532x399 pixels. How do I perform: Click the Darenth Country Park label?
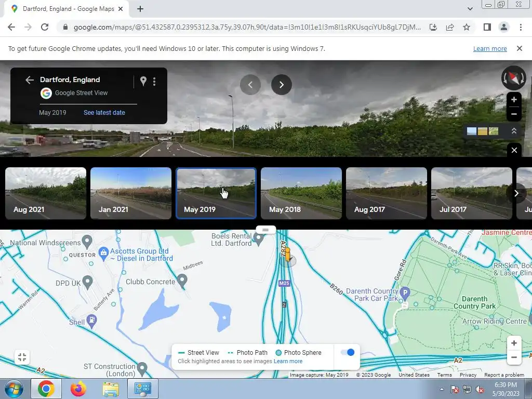[475, 303]
